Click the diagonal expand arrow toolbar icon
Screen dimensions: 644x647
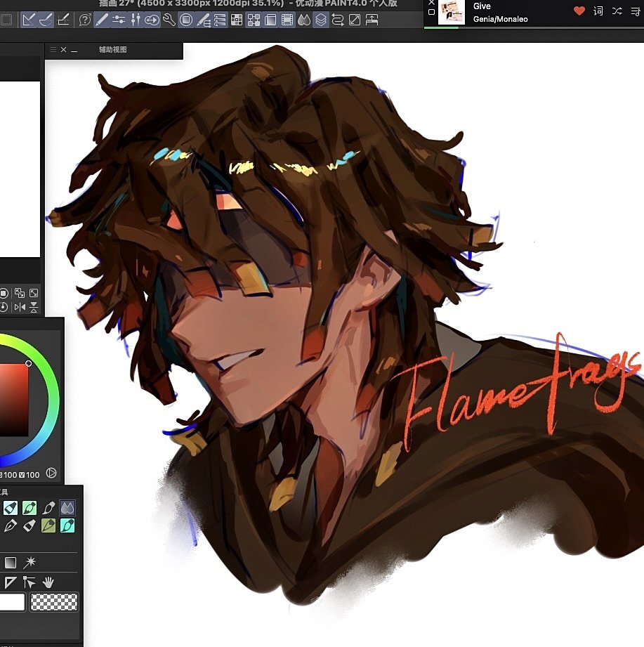click(355, 20)
